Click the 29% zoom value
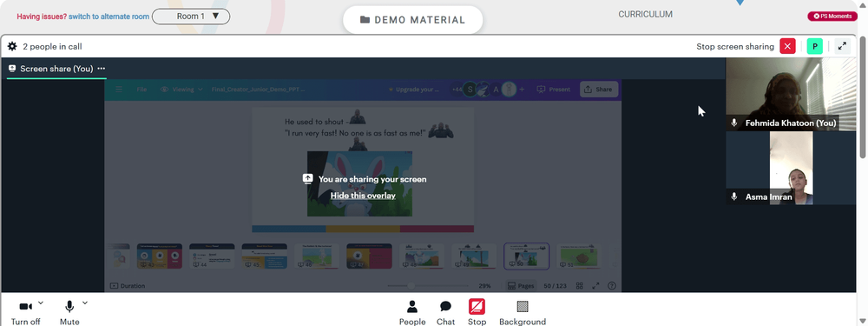 (x=485, y=286)
